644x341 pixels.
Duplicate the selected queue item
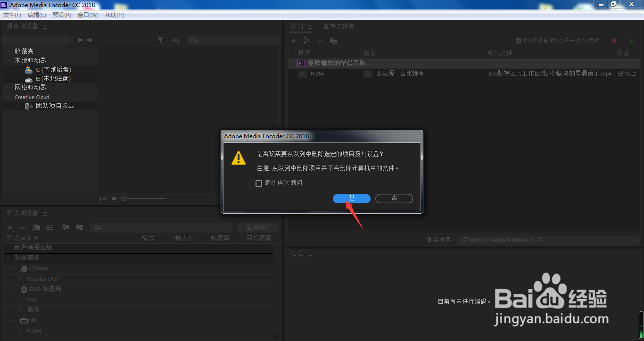tap(333, 41)
